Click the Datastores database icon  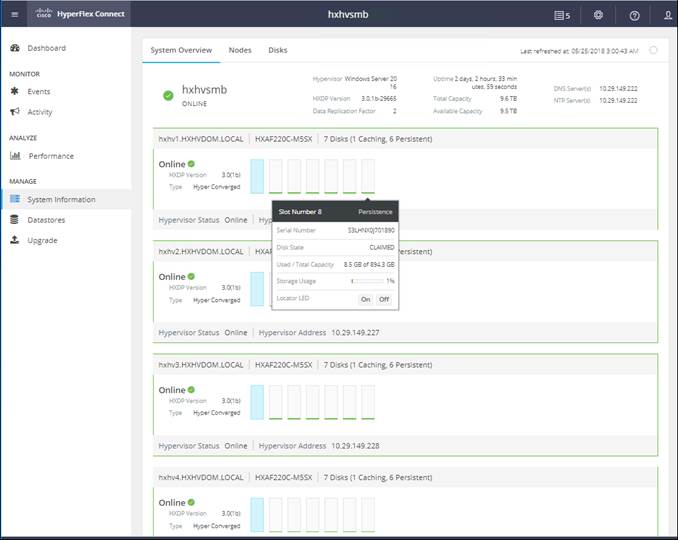[14, 220]
